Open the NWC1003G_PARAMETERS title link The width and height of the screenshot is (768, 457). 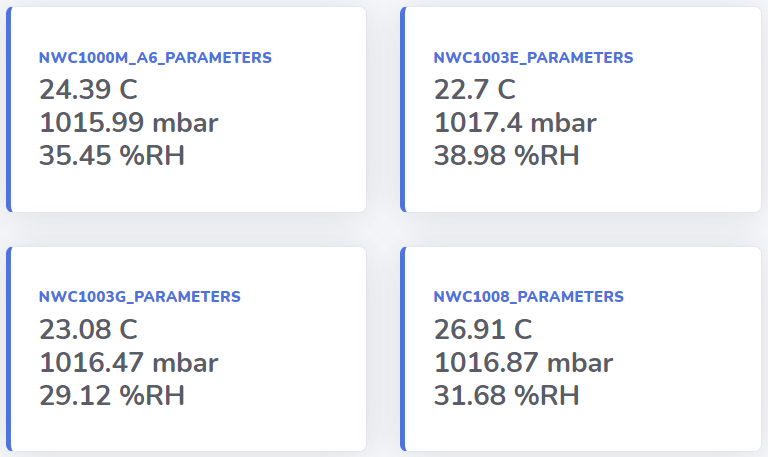coord(140,297)
